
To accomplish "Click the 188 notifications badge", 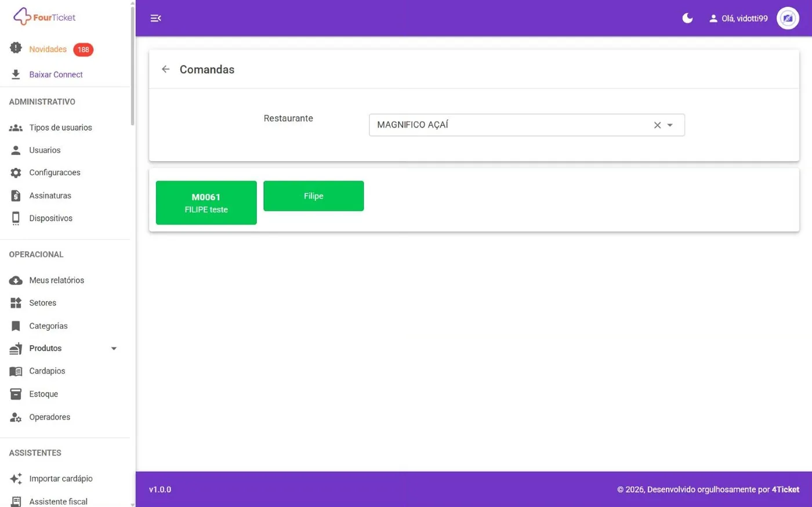I will coord(83,49).
